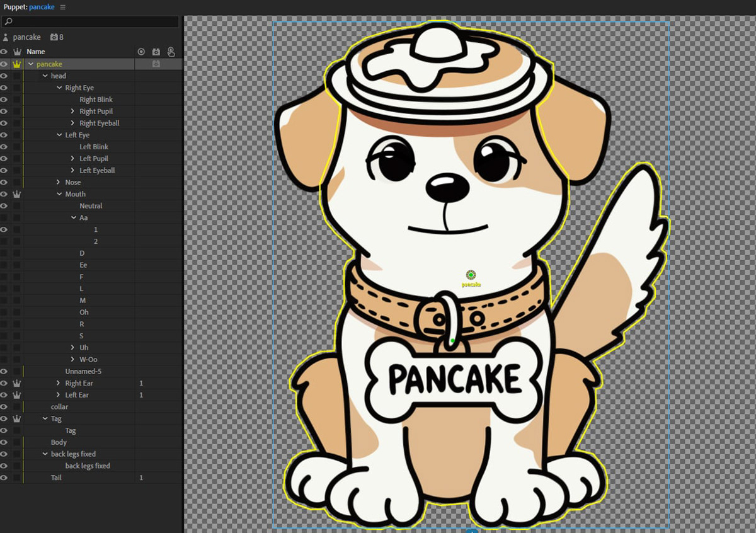This screenshot has width=756, height=533.
Task: Click the yellow crown on the pancake row
Action: pos(17,64)
